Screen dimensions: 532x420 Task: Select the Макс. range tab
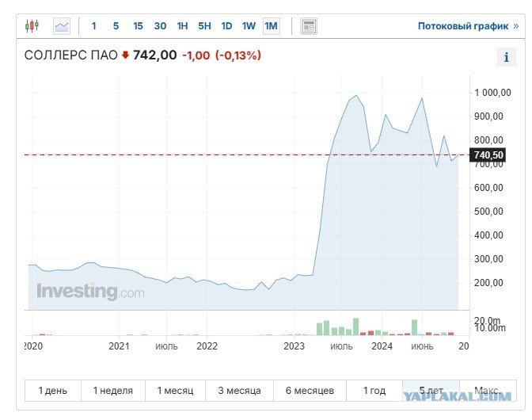[x=488, y=391]
